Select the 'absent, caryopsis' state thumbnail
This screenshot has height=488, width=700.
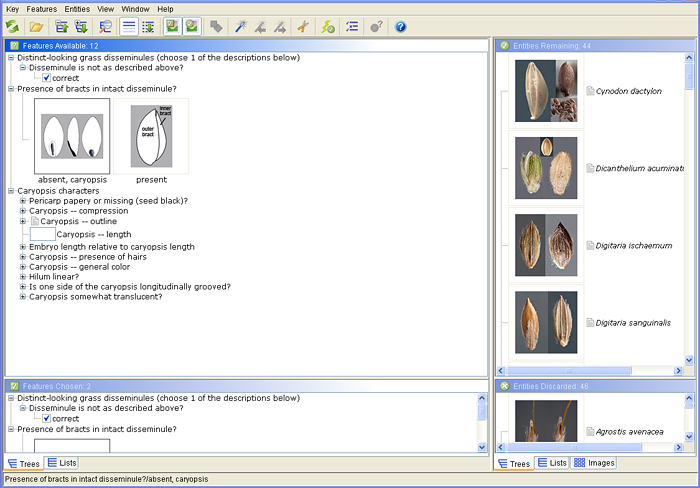click(72, 136)
